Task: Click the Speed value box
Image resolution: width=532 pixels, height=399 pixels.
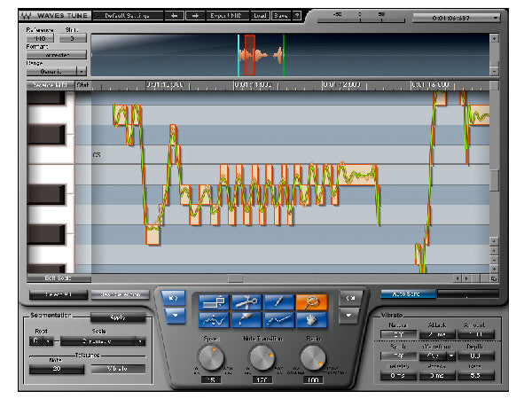Action: pos(211,379)
